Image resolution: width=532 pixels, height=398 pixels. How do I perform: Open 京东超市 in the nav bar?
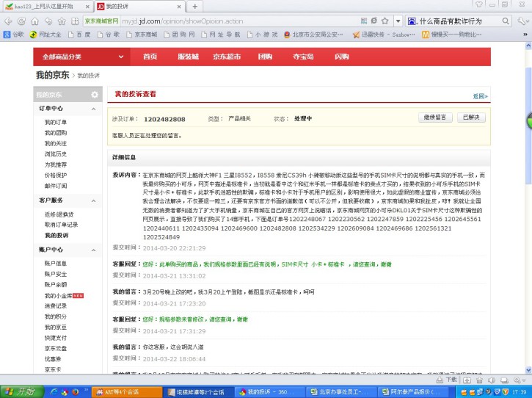227,57
